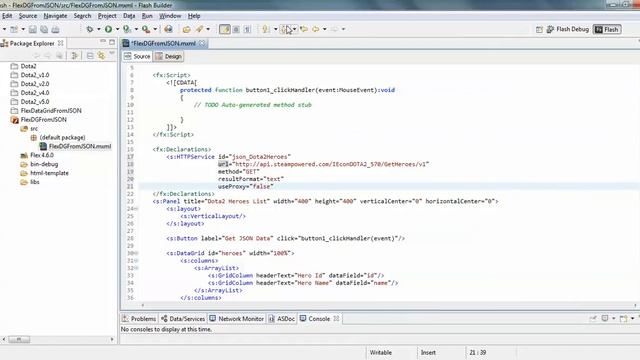The width and height of the screenshot is (640, 360).
Task: Toggle the Mark Occurrences highlighted toolbar icon
Action: pyautogui.click(x=224, y=29)
